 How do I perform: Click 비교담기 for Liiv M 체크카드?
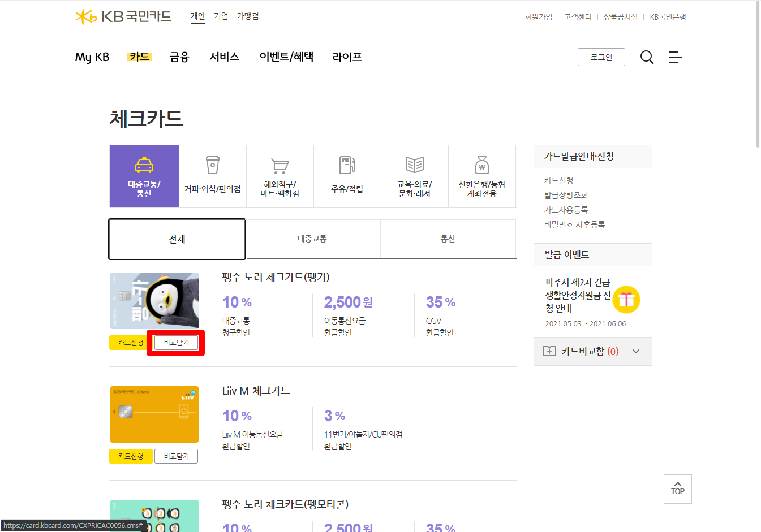pos(177,456)
